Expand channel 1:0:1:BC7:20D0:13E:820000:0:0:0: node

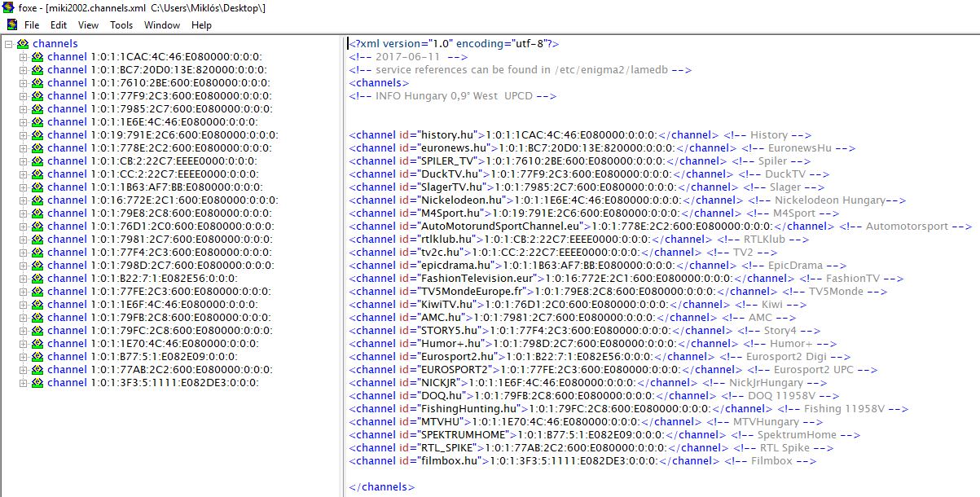24,70
